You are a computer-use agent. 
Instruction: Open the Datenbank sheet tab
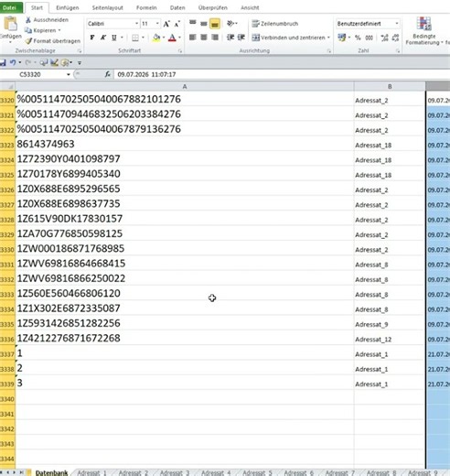(51, 473)
